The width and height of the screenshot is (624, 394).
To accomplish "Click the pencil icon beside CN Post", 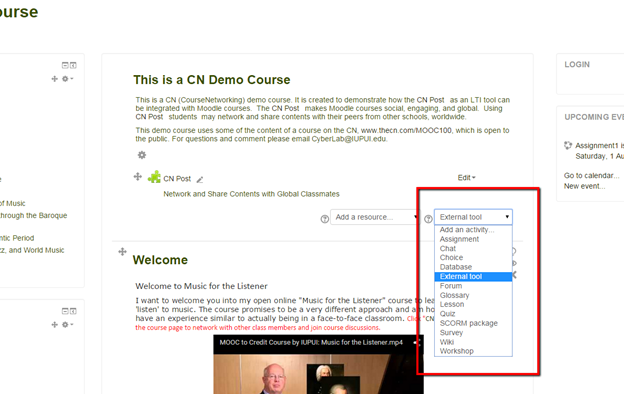I will 200,180.
